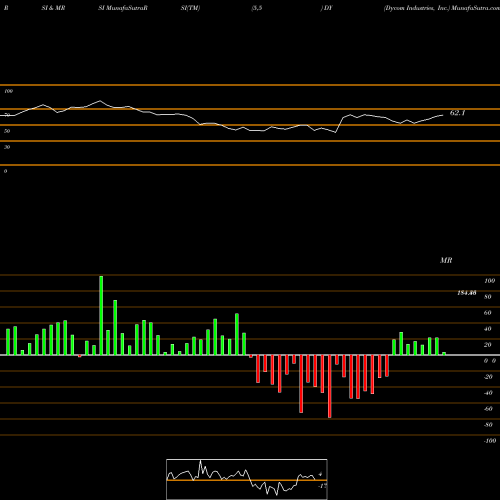
Task: Click the 20 label on MR right axis
Action: point(488,345)
